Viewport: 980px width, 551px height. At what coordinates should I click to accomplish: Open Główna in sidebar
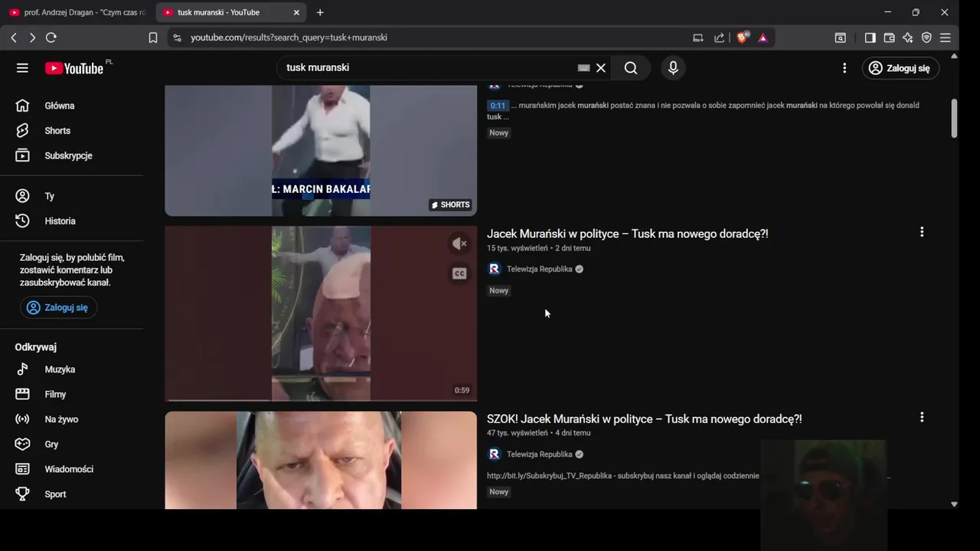[x=73, y=106]
